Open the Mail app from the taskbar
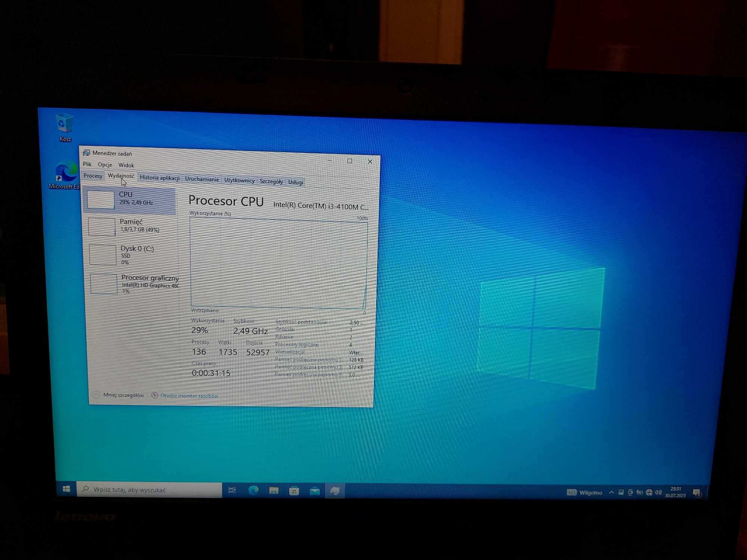This screenshot has height=560, width=747. click(x=314, y=491)
